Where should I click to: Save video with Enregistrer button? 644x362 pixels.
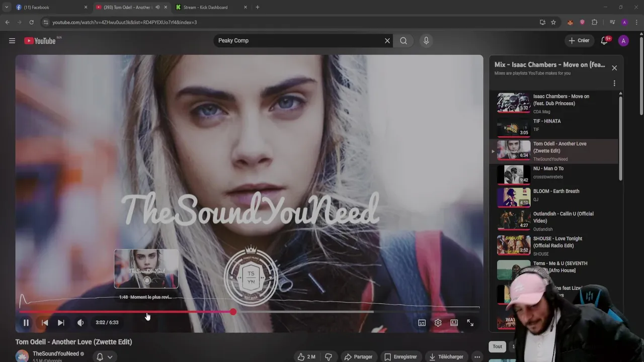tap(400, 357)
